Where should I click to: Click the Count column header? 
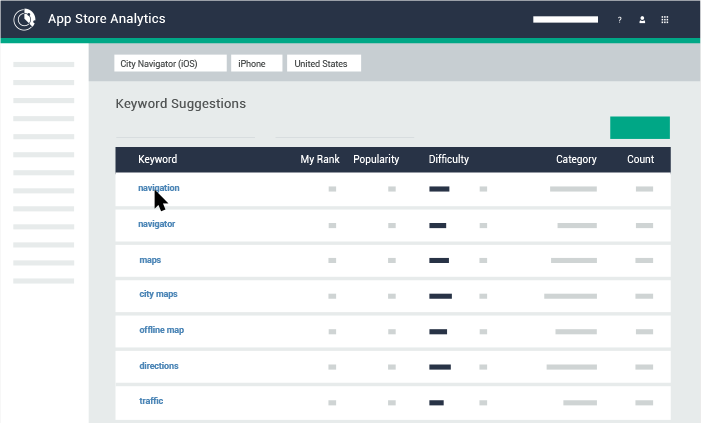[640, 159]
